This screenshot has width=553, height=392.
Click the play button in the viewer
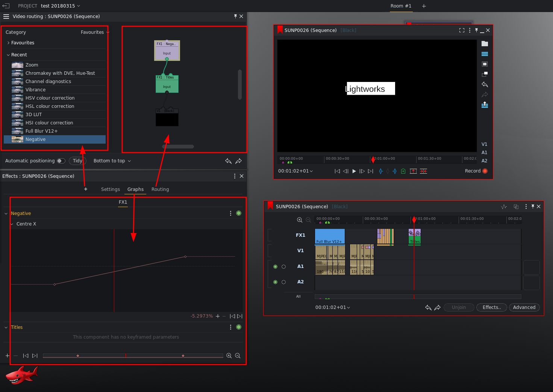354,171
